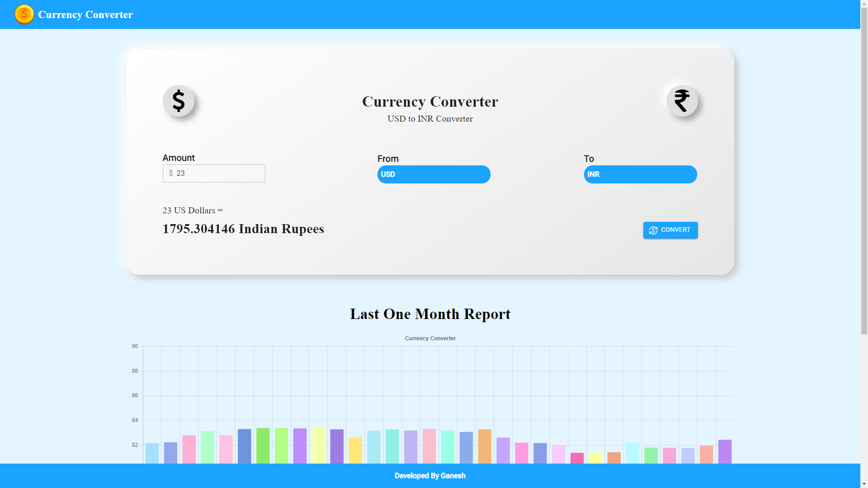Select the rupee sign circle icon
The height and width of the screenshot is (488, 868).
click(x=682, y=101)
